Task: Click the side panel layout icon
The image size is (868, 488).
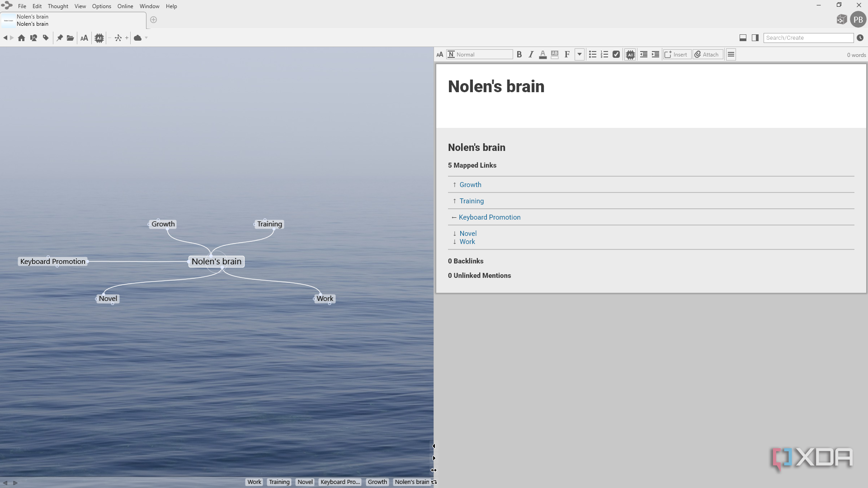Action: (755, 38)
